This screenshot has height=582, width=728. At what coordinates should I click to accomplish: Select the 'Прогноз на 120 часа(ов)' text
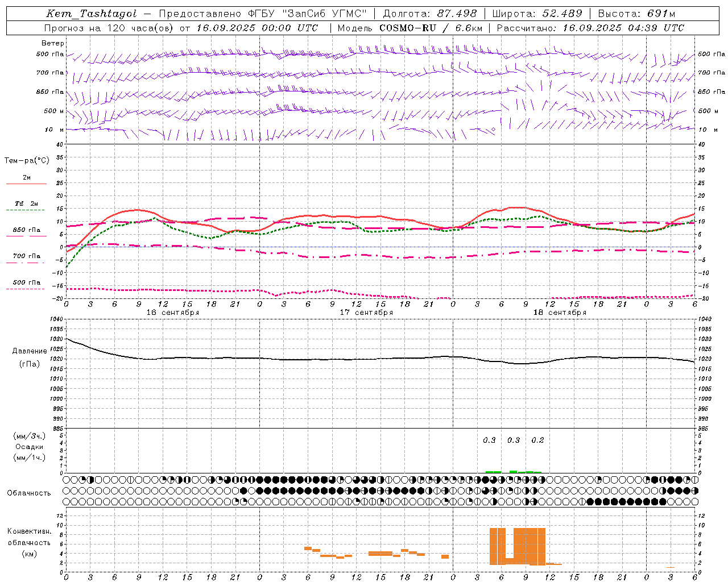coord(110,28)
